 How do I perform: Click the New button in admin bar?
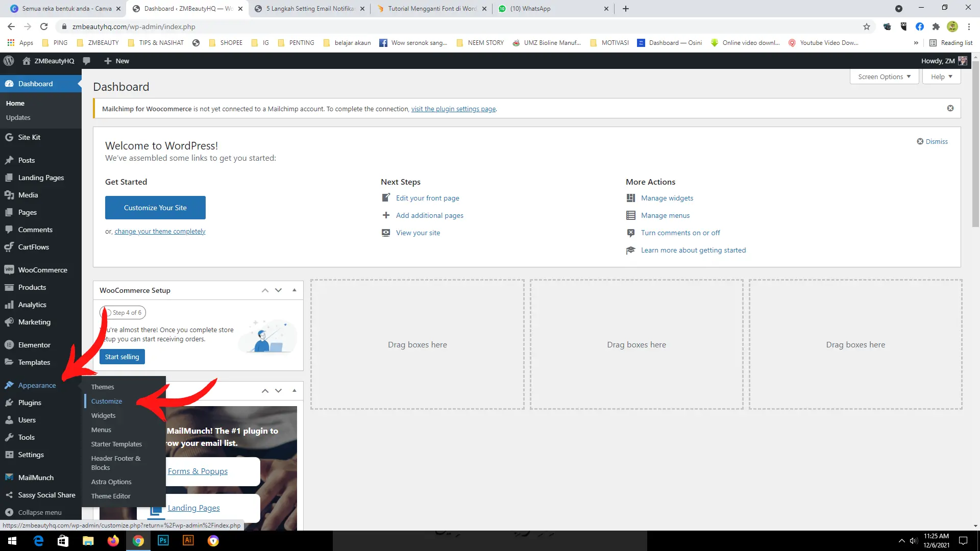click(x=116, y=61)
